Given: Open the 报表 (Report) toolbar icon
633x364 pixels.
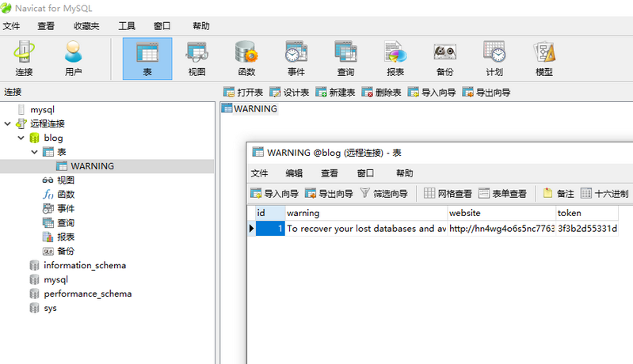Looking at the screenshot, I should point(395,59).
